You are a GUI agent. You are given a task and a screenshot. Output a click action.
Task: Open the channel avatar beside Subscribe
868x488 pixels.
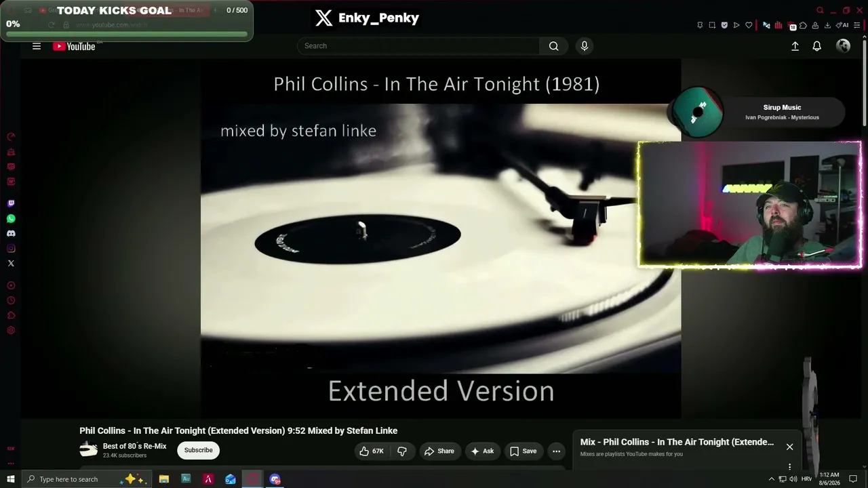[x=89, y=450]
